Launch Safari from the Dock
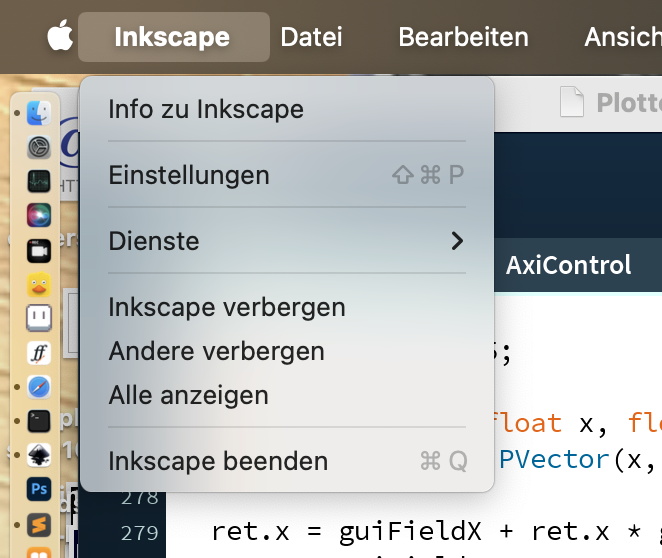This screenshot has height=558, width=662. click(x=39, y=386)
